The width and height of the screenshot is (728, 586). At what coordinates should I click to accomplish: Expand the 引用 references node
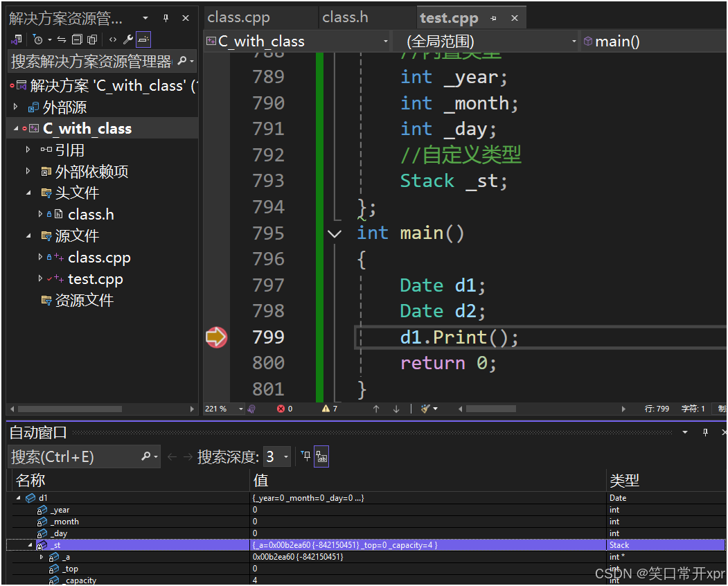pyautogui.click(x=28, y=150)
